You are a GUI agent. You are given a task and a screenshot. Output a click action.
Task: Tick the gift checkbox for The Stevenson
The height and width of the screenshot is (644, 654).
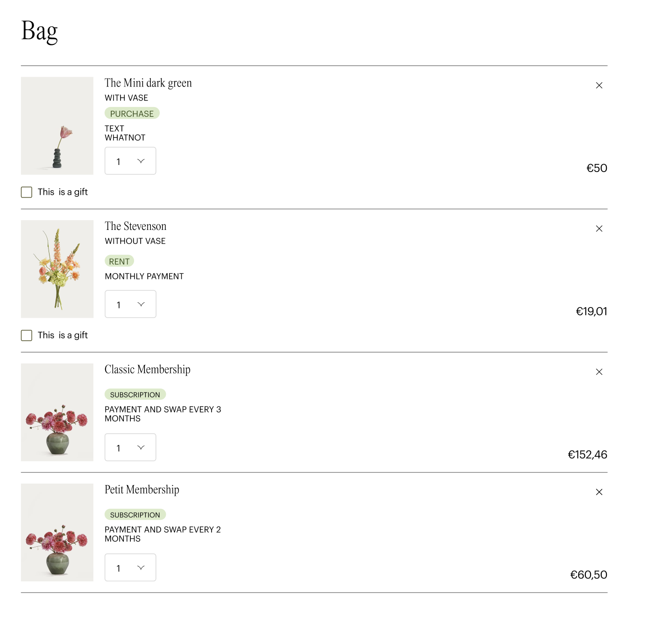[27, 336]
